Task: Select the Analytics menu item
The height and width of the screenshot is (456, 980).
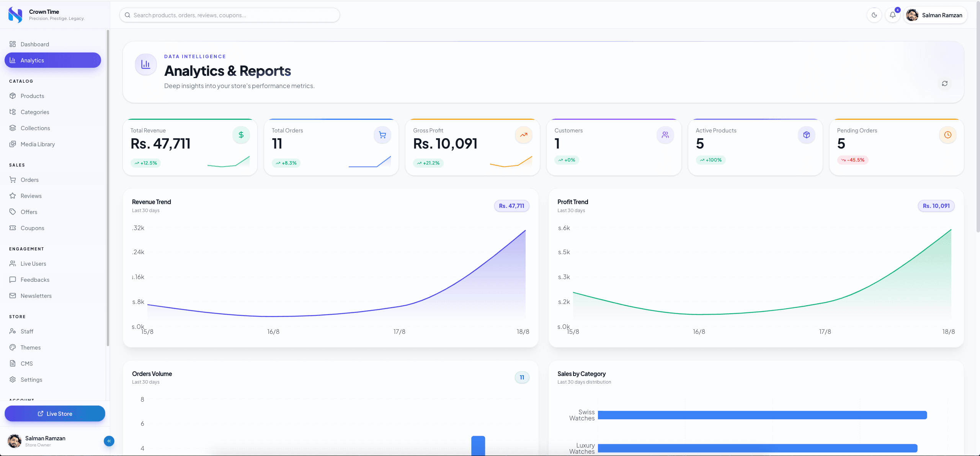Action: coord(53,60)
